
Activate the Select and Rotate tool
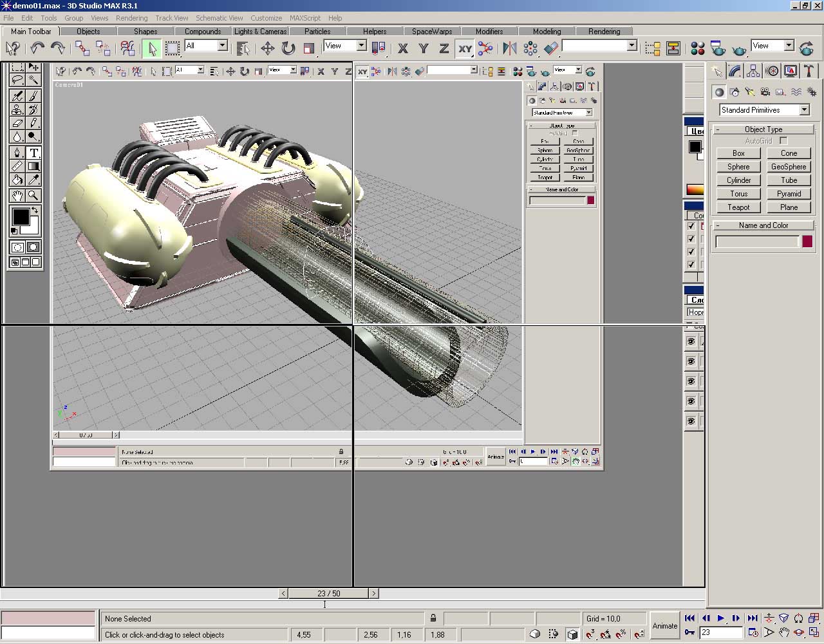tap(288, 48)
